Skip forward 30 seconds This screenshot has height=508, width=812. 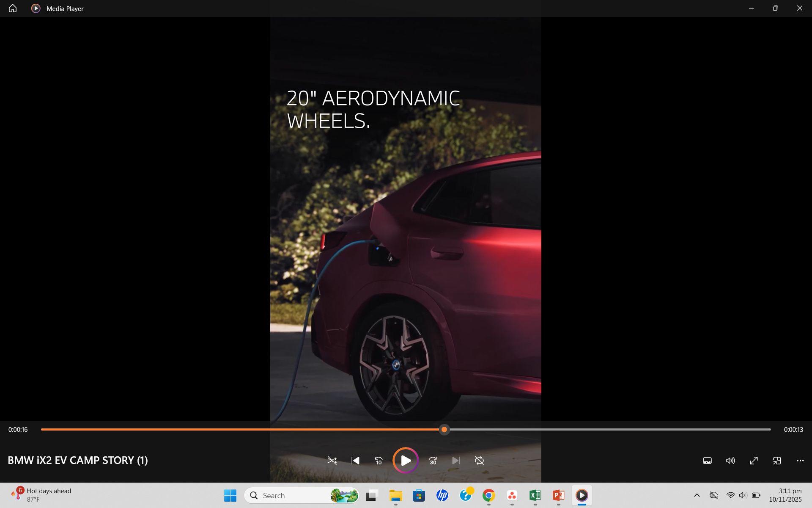(x=433, y=461)
